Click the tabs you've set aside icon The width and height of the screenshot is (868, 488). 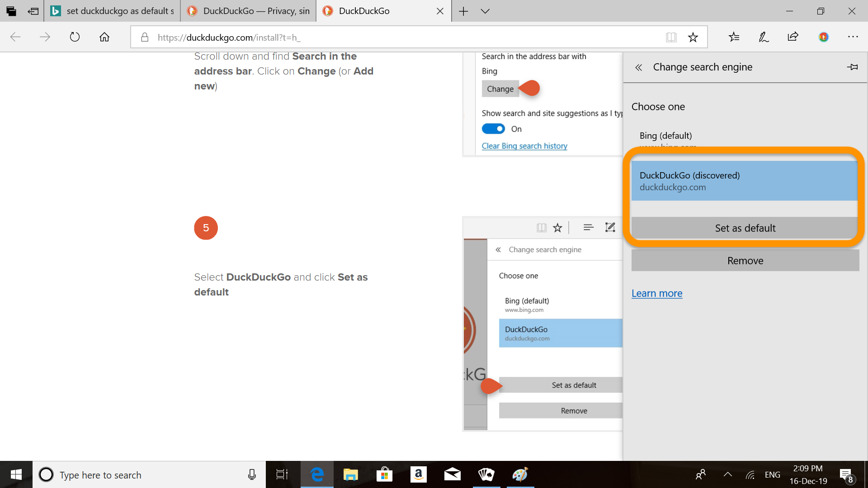[11, 11]
